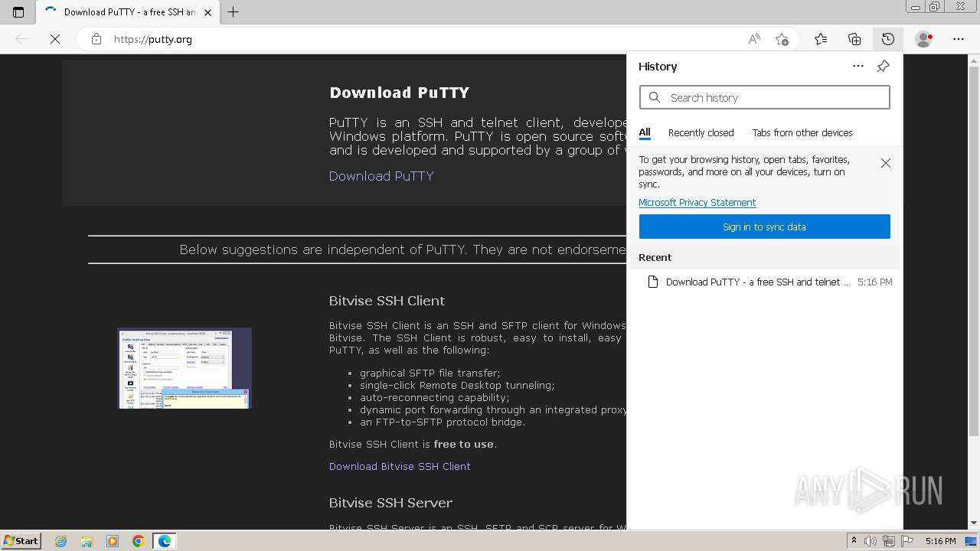Launch Internet Explorer from taskbar
Image resolution: width=980 pixels, height=551 pixels.
point(61,541)
